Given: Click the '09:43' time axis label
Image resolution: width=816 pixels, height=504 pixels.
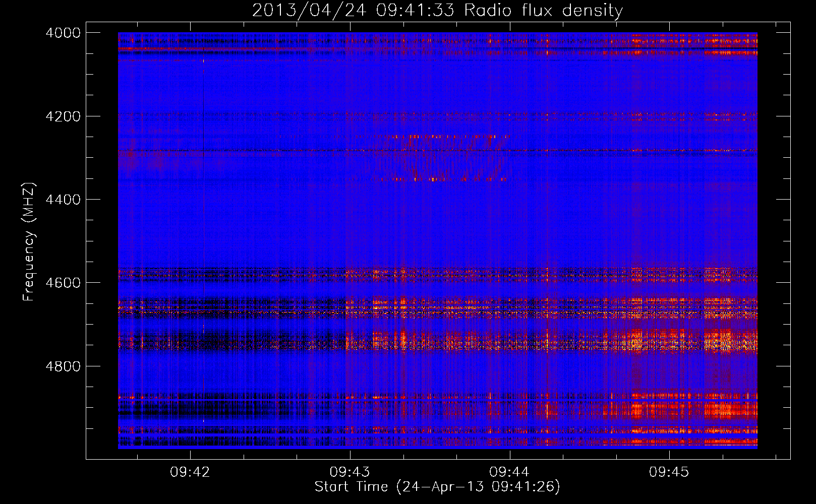Looking at the screenshot, I should pyautogui.click(x=349, y=472).
